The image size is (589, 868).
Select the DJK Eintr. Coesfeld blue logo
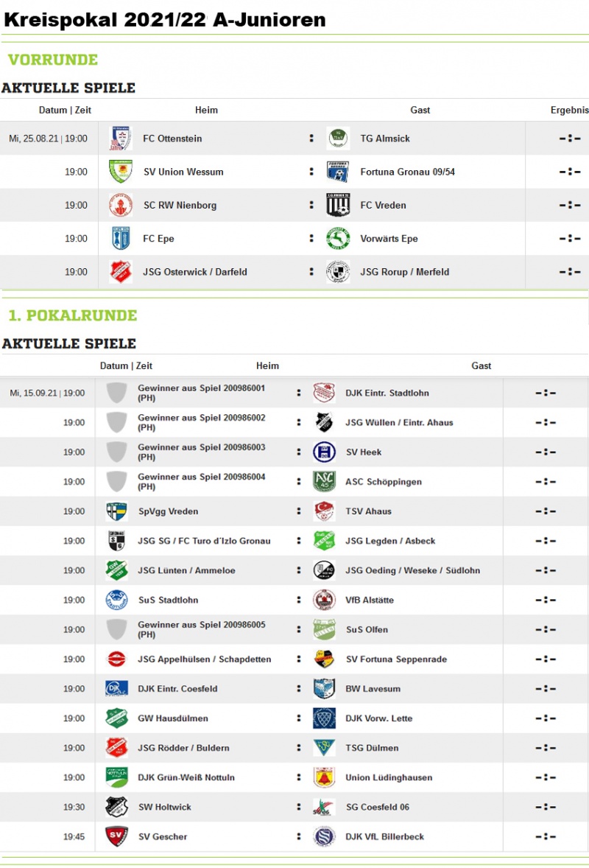click(x=116, y=688)
